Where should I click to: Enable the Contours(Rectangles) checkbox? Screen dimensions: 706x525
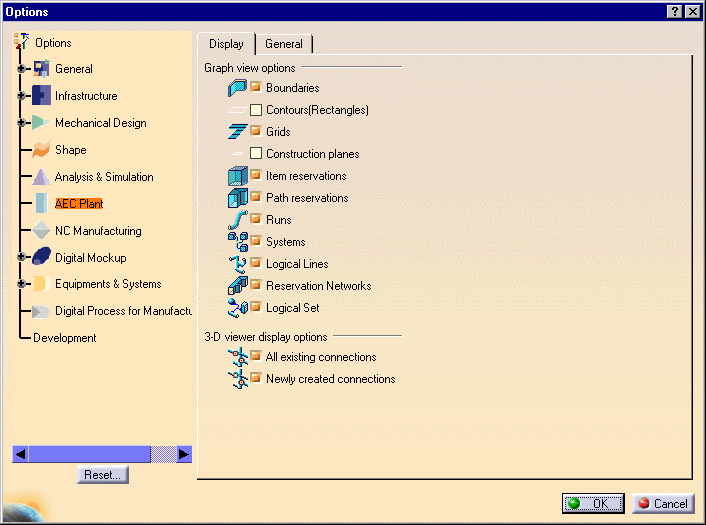(256, 110)
